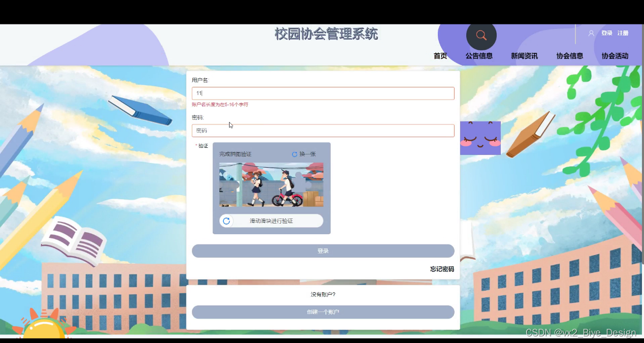Click the 账户名长度 validation error message
The width and height of the screenshot is (644, 343).
click(220, 105)
